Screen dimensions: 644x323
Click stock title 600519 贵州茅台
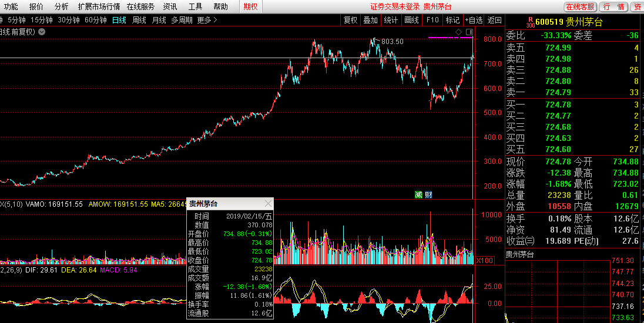pyautogui.click(x=569, y=22)
